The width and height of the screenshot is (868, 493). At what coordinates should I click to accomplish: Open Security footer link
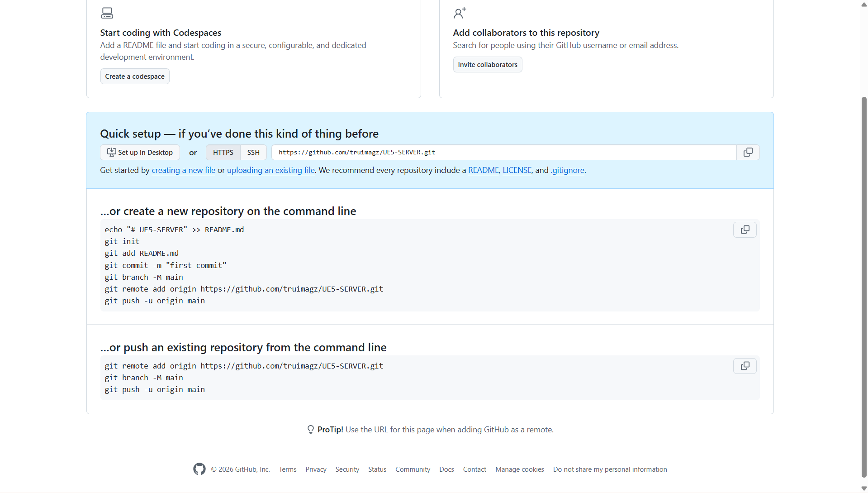(x=347, y=469)
